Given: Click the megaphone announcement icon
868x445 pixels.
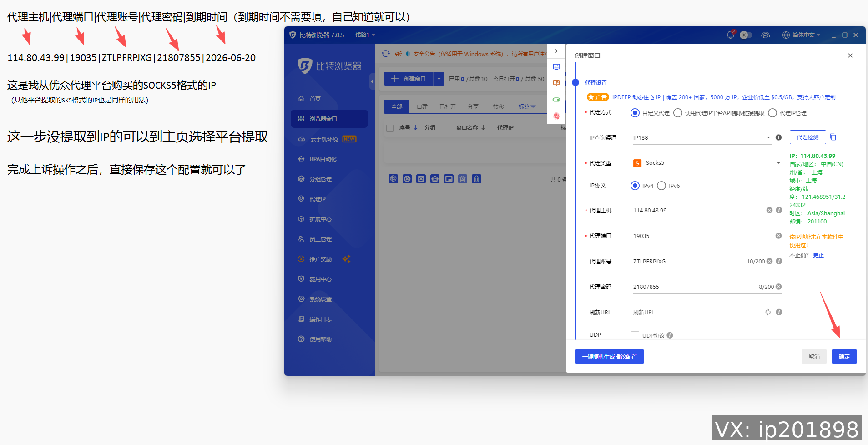Looking at the screenshot, I should pos(398,54).
